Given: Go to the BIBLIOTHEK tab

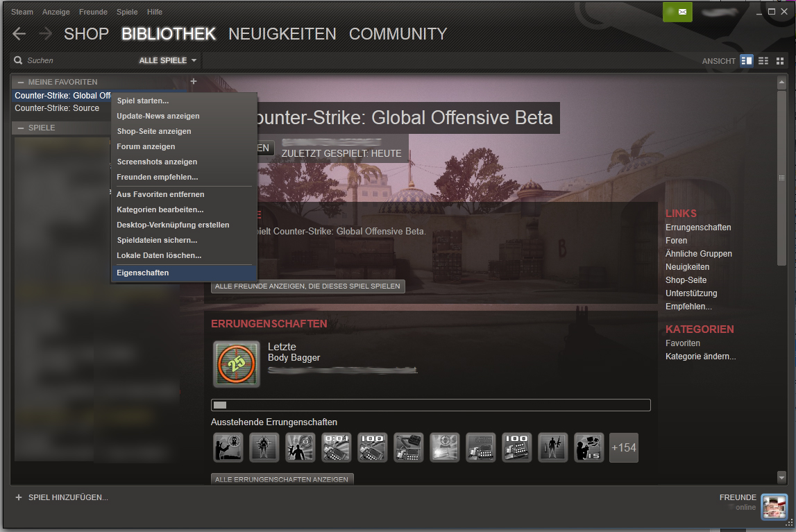Looking at the screenshot, I should click(169, 34).
